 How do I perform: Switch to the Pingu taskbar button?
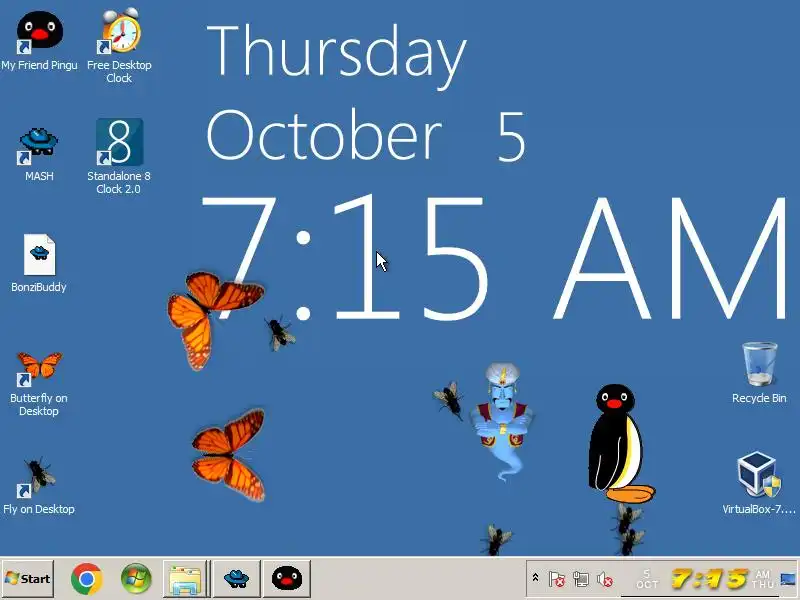click(287, 579)
